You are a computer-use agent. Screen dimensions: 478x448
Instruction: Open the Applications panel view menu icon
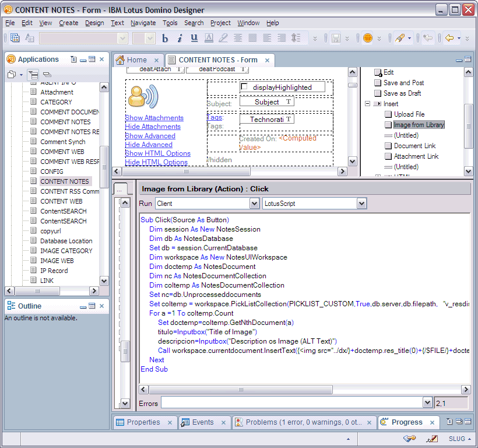73,59
